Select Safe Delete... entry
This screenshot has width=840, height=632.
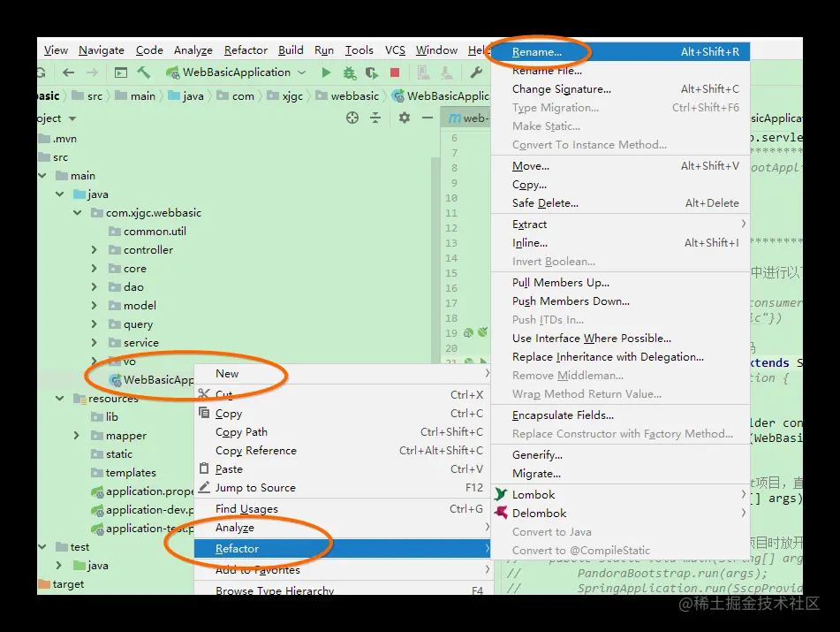click(x=620, y=203)
